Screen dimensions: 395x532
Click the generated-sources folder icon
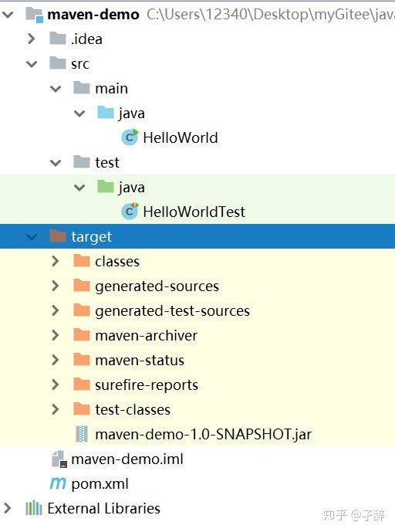tap(82, 286)
